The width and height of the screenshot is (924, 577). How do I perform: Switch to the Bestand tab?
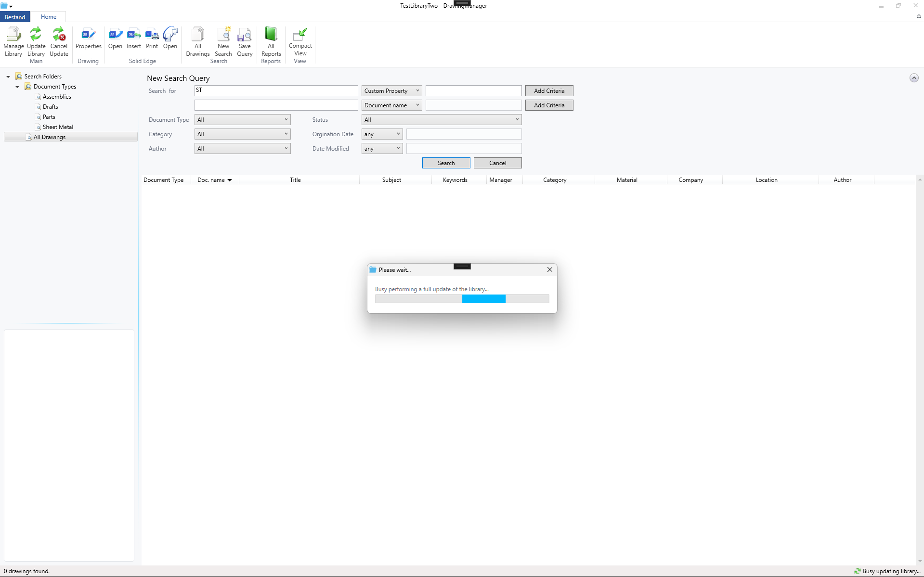point(15,16)
